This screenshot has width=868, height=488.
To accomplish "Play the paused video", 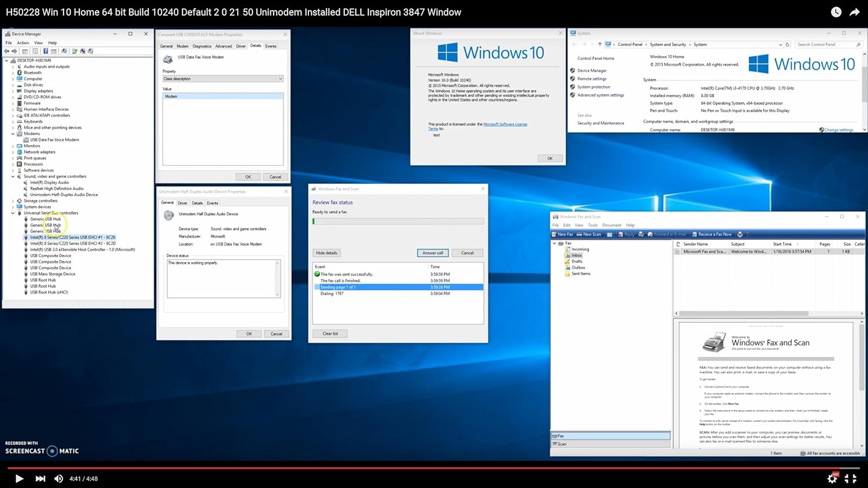I will click(19, 478).
